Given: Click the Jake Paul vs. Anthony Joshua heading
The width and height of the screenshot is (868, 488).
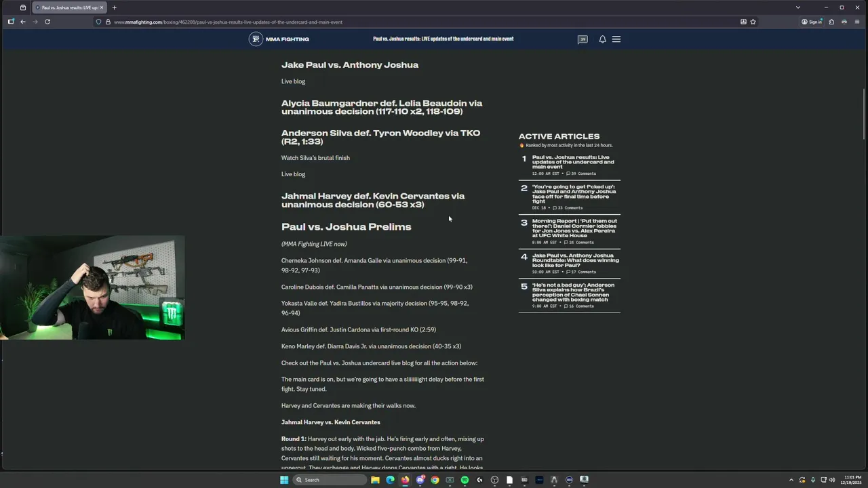Looking at the screenshot, I should coord(350,65).
